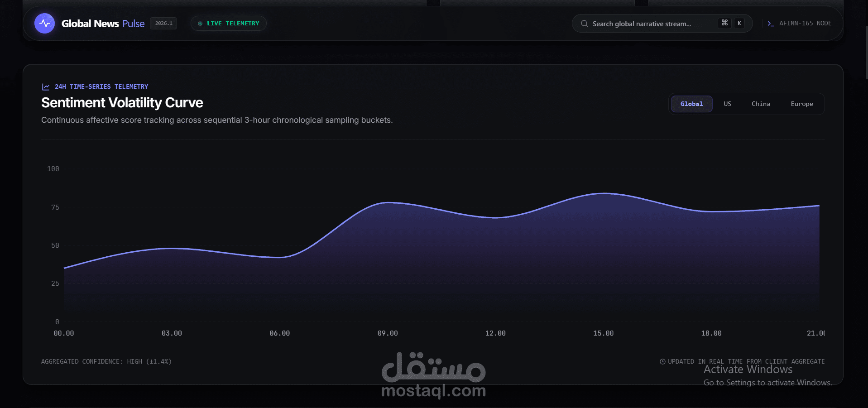Click the AGGREGATED CONFIDENCE: HIGH text
The height and width of the screenshot is (408, 868).
pos(106,361)
